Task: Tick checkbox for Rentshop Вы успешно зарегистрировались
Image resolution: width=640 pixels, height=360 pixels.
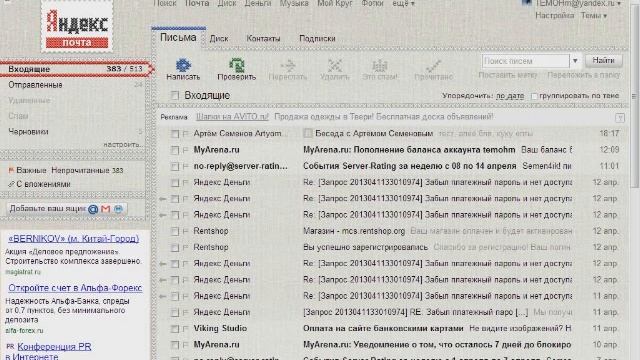Action: pyautogui.click(x=175, y=248)
